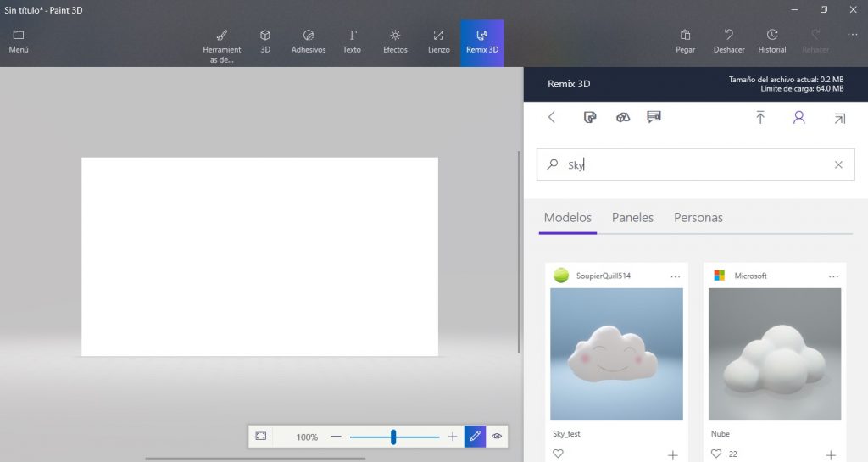Go back in Remix 3D panel

tap(551, 117)
